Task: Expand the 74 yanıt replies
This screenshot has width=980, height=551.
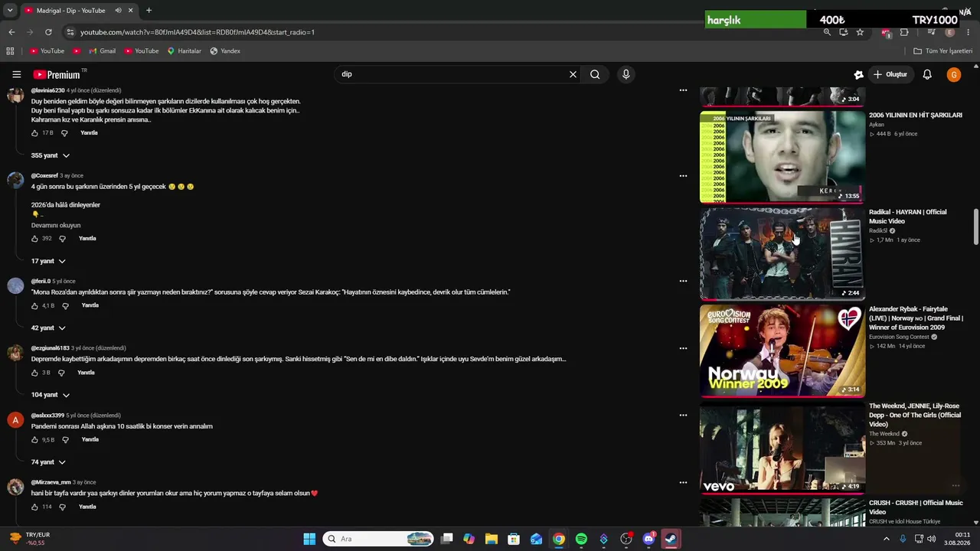Action: pyautogui.click(x=49, y=462)
